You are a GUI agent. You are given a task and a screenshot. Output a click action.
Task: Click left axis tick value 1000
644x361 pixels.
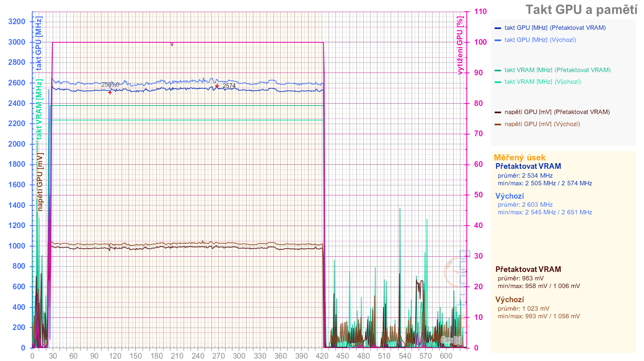coord(17,246)
